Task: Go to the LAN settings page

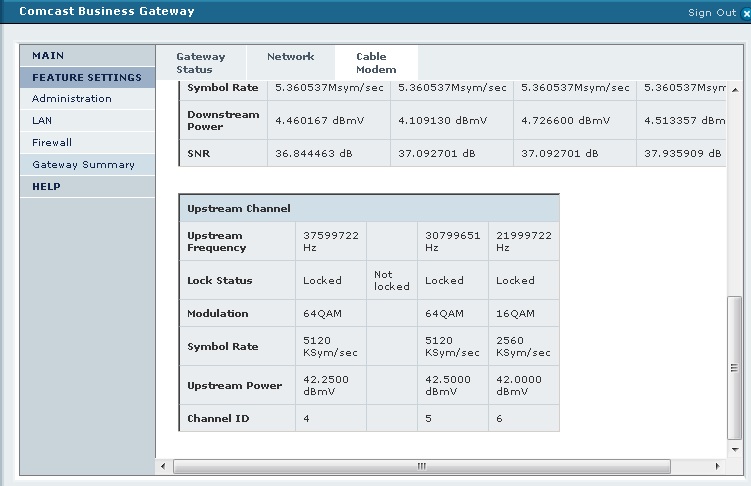Action: [42, 121]
